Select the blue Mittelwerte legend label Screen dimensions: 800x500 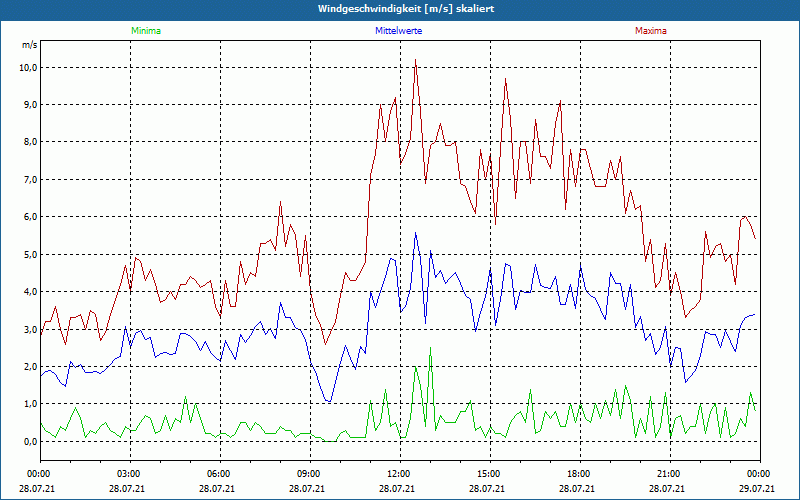click(x=398, y=31)
